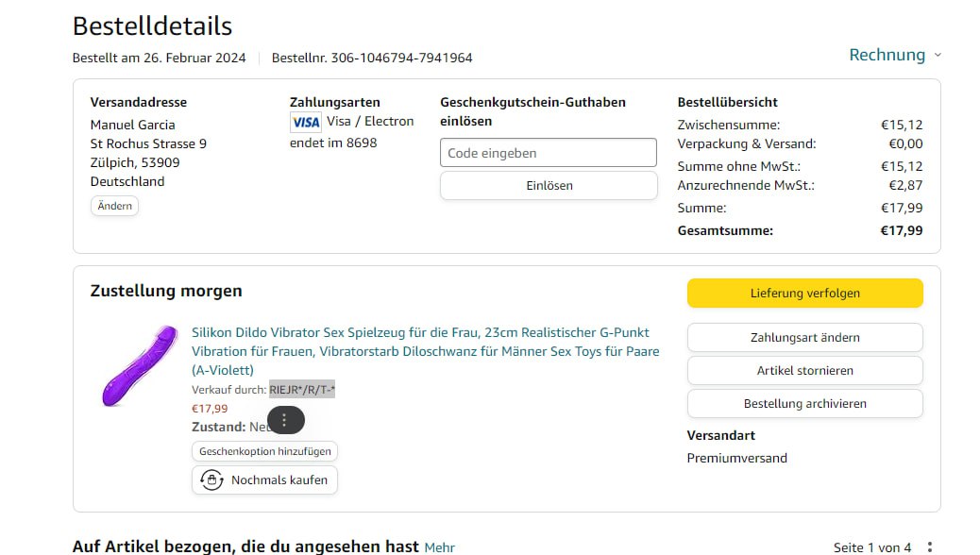The height and width of the screenshot is (555, 980).
Task: Click the yellow Lieferung verfolgen button
Action: click(804, 293)
